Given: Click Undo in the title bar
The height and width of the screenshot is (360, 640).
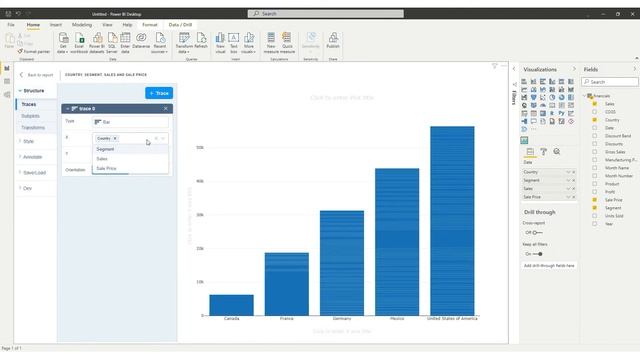Looking at the screenshot, I should [18, 13].
